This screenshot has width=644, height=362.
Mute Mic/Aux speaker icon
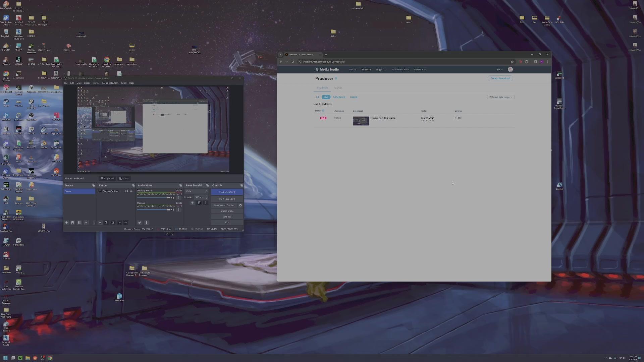pos(173,210)
